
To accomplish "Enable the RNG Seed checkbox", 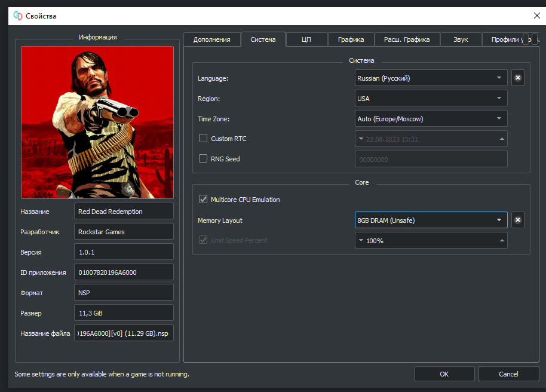I will 203,158.
